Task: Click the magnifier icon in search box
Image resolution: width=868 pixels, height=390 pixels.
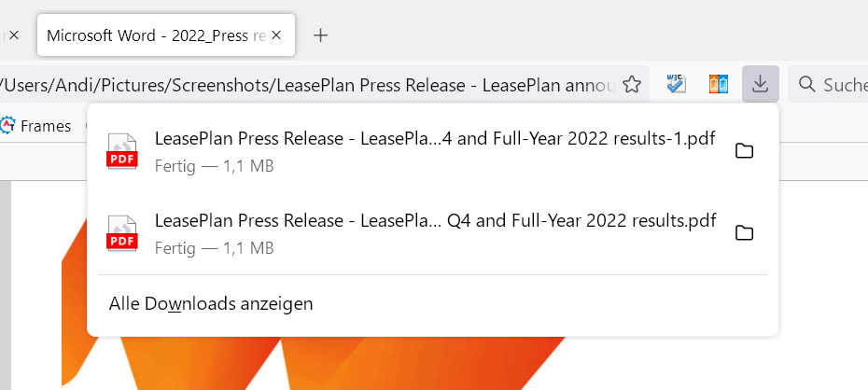Action: [807, 85]
